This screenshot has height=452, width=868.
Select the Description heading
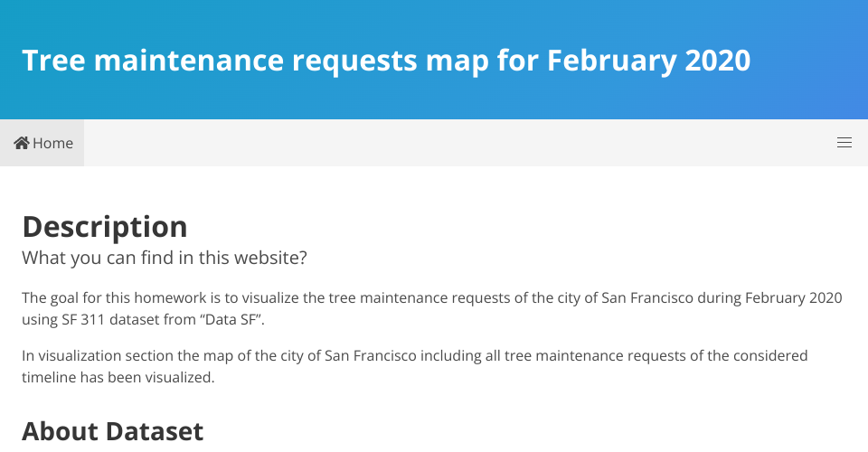[x=105, y=227]
